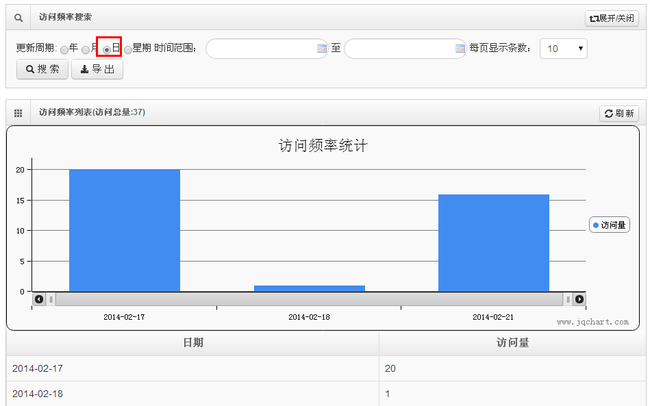Select the 年 update period radio
This screenshot has height=406, width=650.
pyautogui.click(x=64, y=50)
